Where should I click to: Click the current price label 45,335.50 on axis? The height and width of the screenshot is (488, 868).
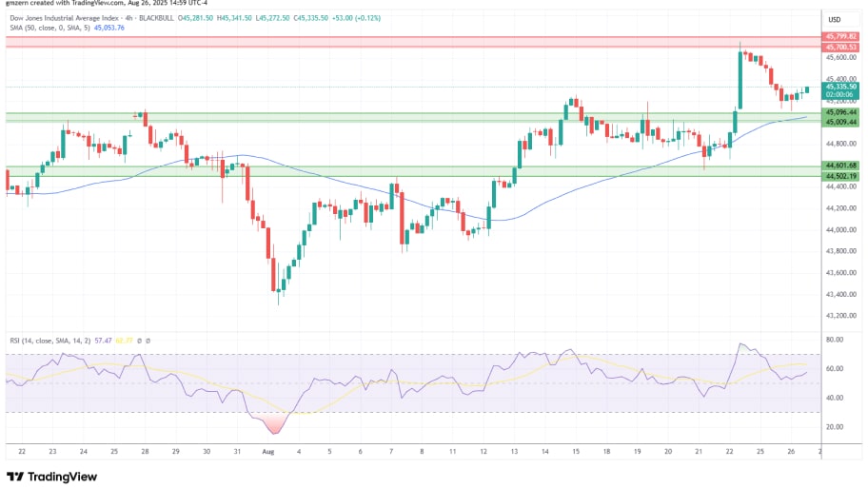[x=840, y=87]
